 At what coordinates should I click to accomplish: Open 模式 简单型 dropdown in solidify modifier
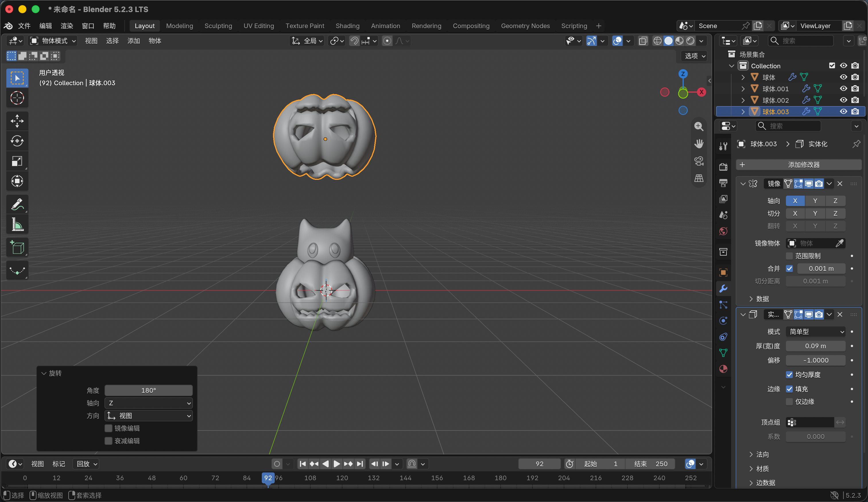point(815,332)
